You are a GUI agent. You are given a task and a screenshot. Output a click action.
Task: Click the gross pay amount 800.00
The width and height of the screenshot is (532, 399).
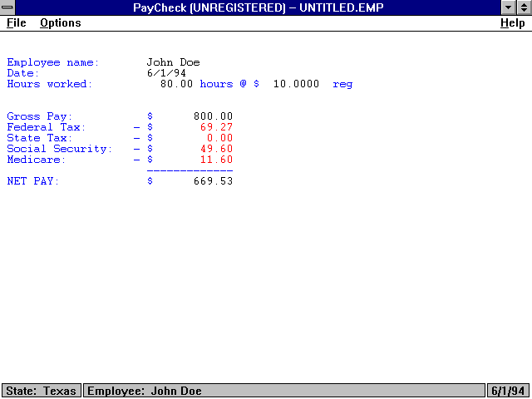(x=213, y=116)
